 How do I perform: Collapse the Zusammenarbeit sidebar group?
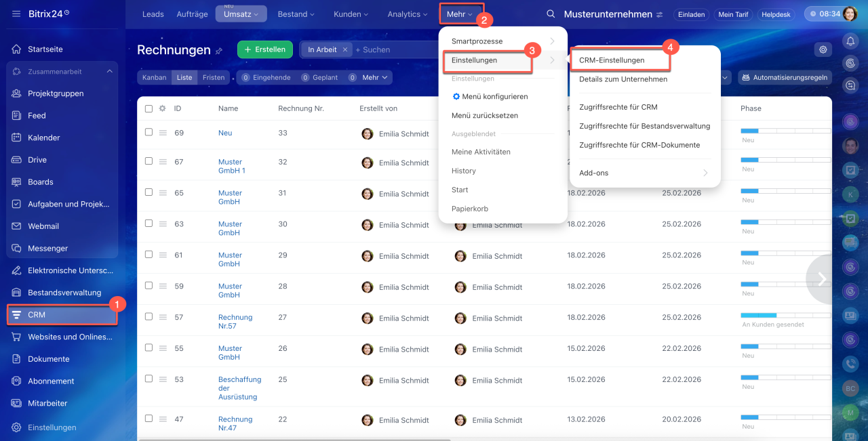click(x=109, y=71)
